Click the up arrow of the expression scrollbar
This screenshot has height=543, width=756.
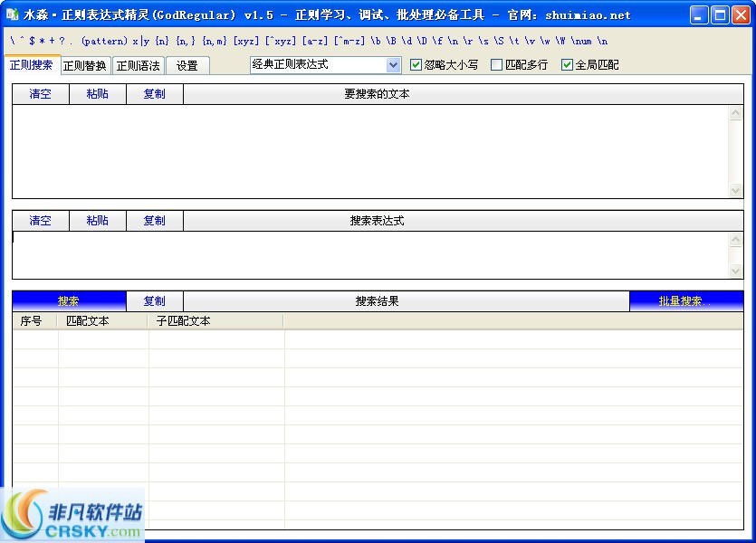pos(735,240)
